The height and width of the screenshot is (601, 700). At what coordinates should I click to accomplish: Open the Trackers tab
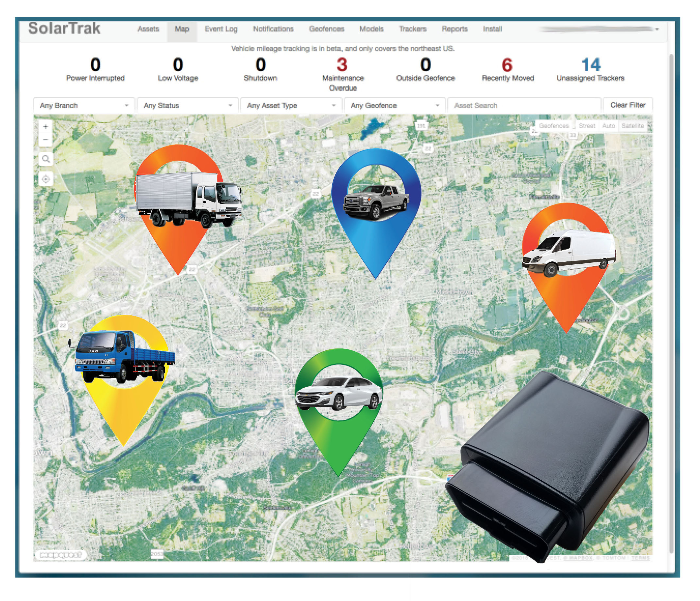413,29
